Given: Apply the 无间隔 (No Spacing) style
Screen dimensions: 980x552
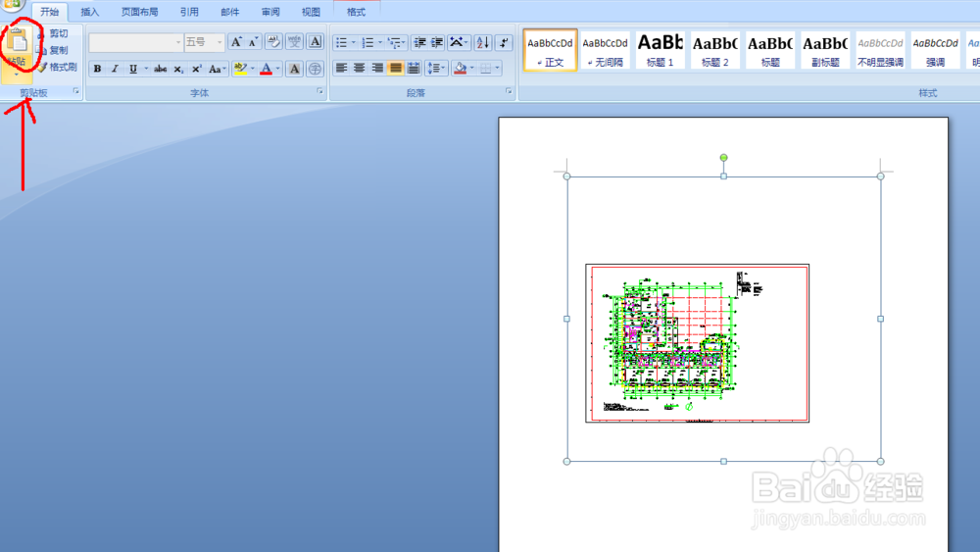Looking at the screenshot, I should point(605,51).
